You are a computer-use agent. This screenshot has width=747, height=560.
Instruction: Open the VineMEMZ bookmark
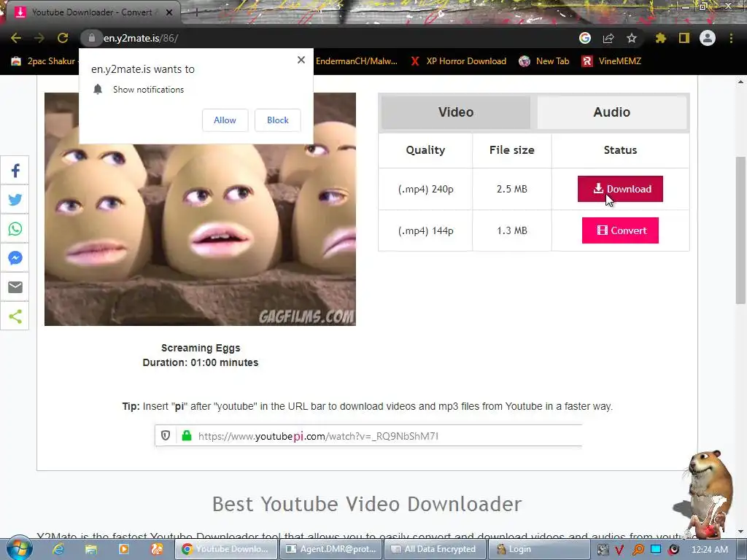tap(612, 61)
